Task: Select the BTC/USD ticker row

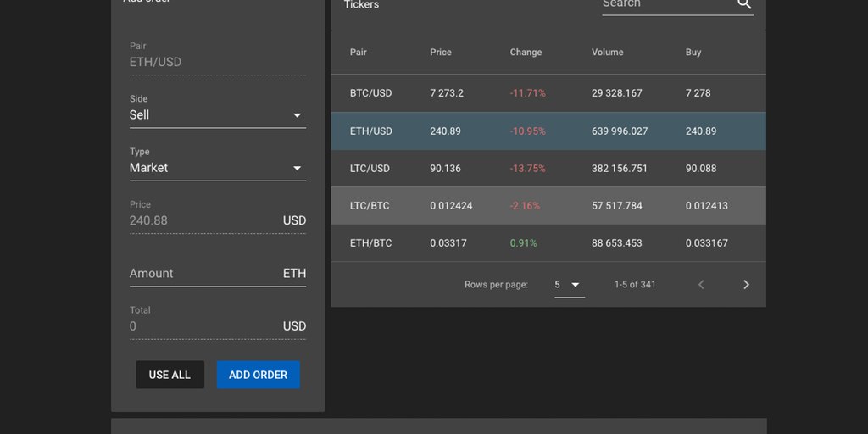Action: pos(548,93)
